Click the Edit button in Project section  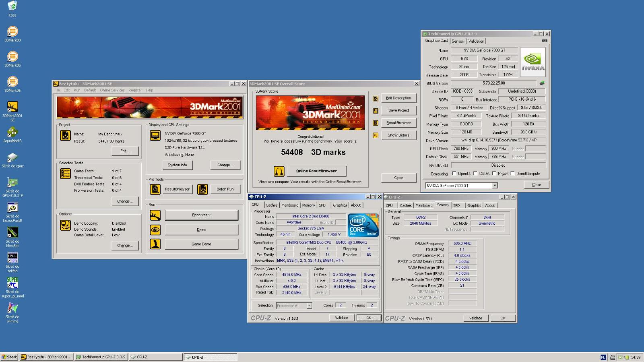[x=125, y=151]
